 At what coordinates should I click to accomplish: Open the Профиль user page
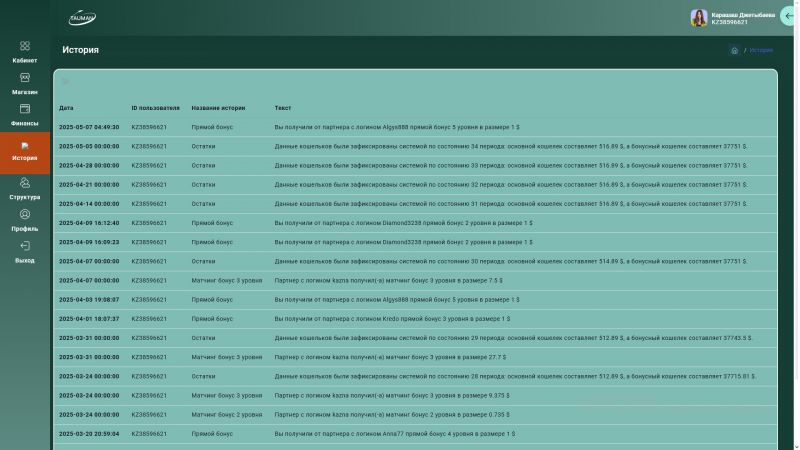tap(25, 220)
